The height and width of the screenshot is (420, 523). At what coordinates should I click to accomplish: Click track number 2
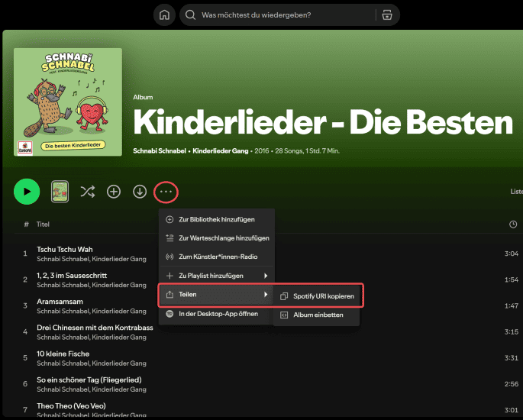[25, 279]
